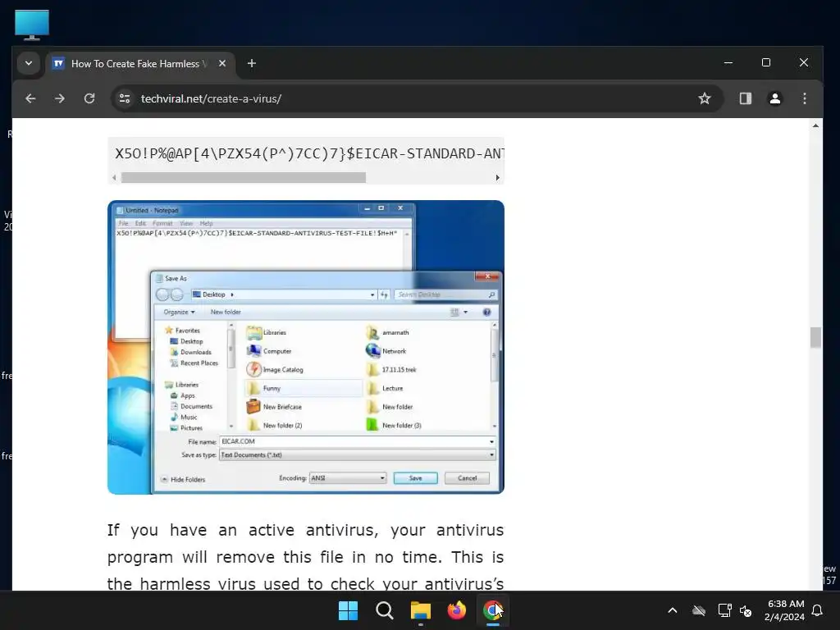This screenshot has height=630, width=840.
Task: Open Windows Search from the taskbar
Action: 384,610
